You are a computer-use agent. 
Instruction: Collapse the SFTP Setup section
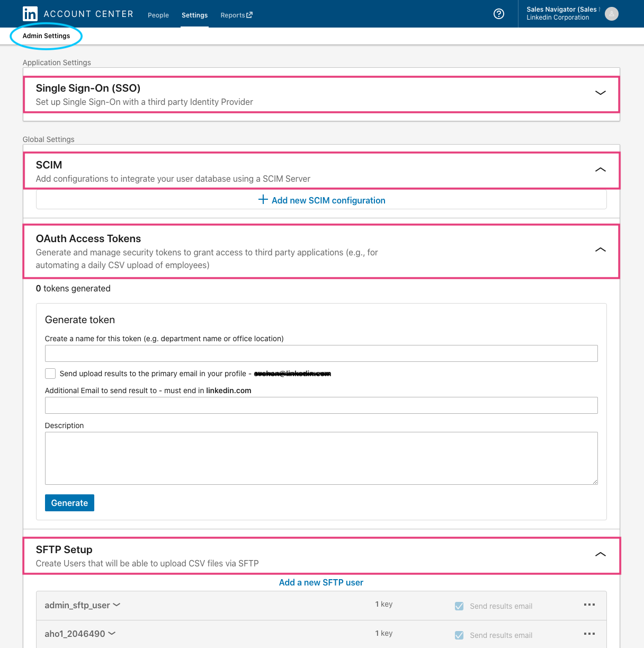click(601, 554)
